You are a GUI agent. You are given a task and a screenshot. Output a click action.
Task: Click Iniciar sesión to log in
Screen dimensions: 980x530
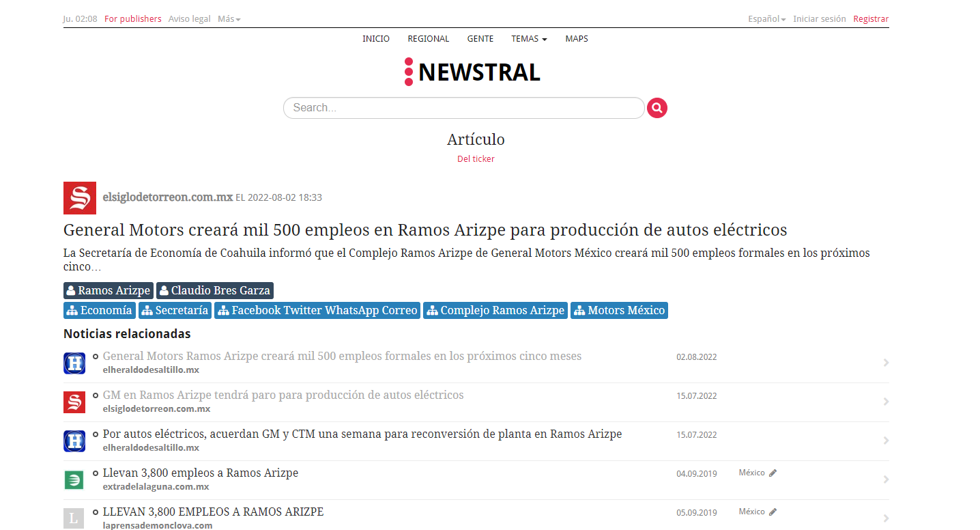820,19
